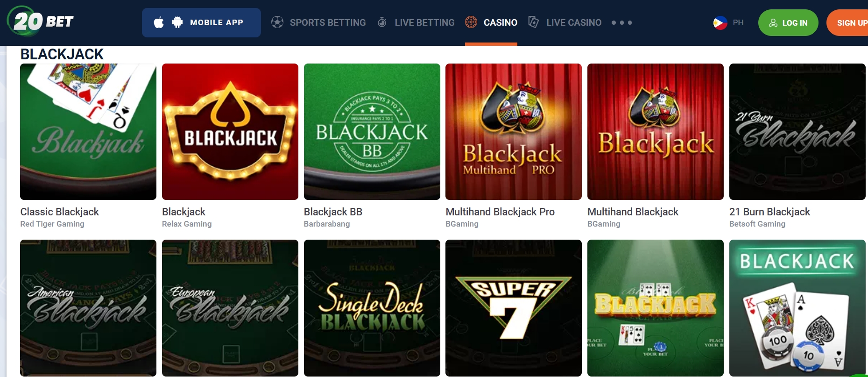This screenshot has height=377, width=868.
Task: Open the Blackjack BB game thumbnail
Action: coord(372,132)
